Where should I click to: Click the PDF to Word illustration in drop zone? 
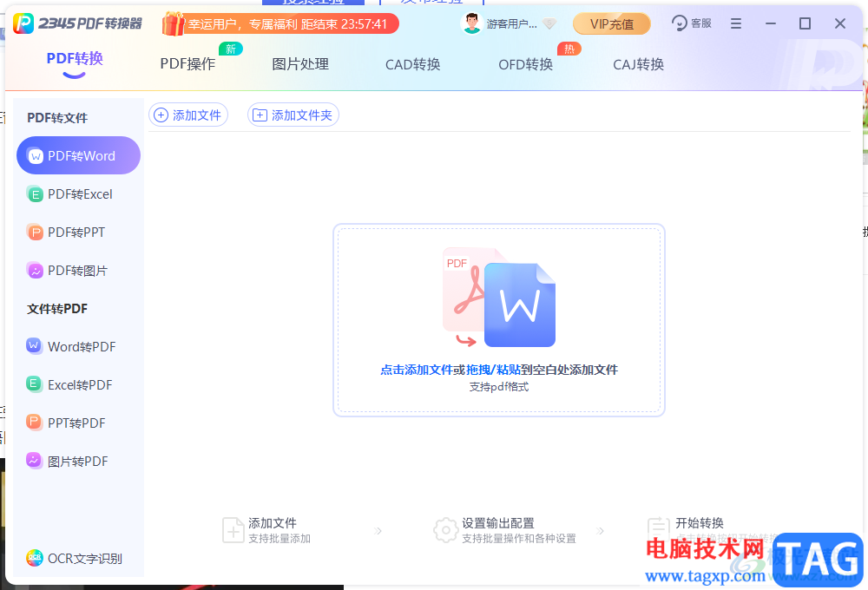499,298
